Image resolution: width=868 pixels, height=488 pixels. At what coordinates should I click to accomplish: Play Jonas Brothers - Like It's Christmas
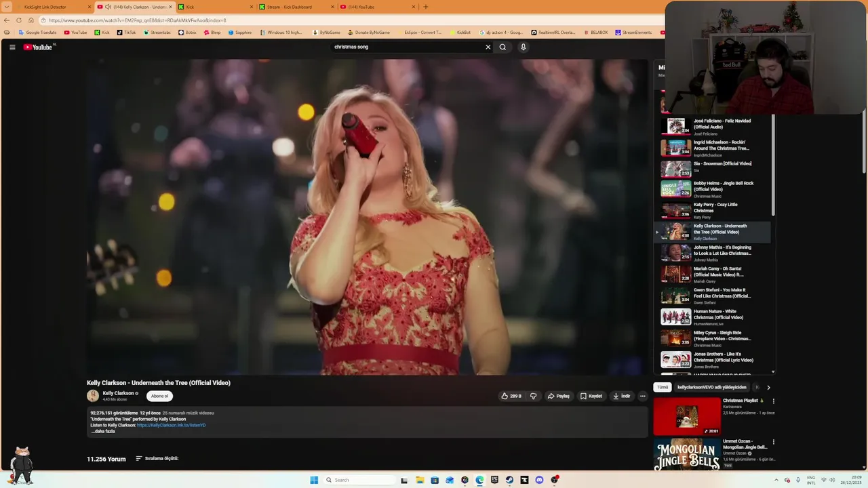(712, 360)
